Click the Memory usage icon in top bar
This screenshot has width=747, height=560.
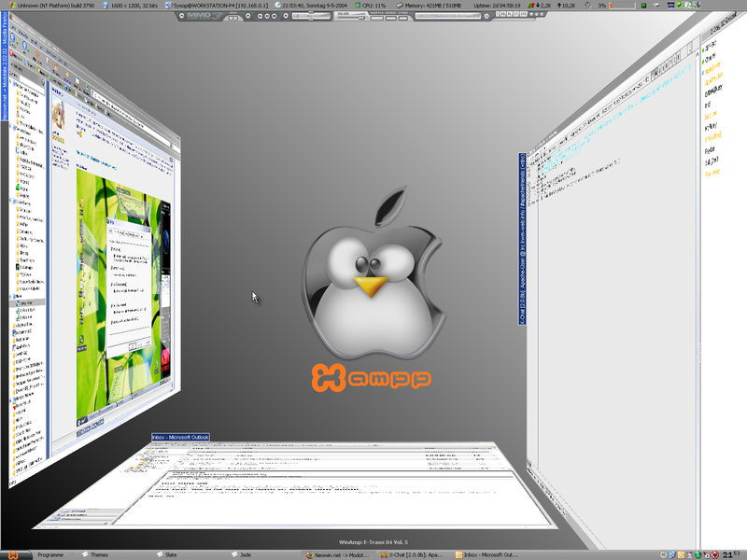(399, 5)
